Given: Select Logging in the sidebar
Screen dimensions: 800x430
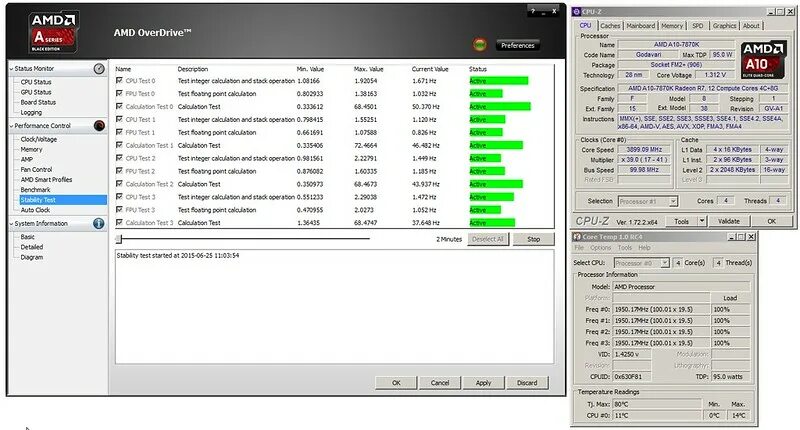Looking at the screenshot, I should [x=31, y=112].
